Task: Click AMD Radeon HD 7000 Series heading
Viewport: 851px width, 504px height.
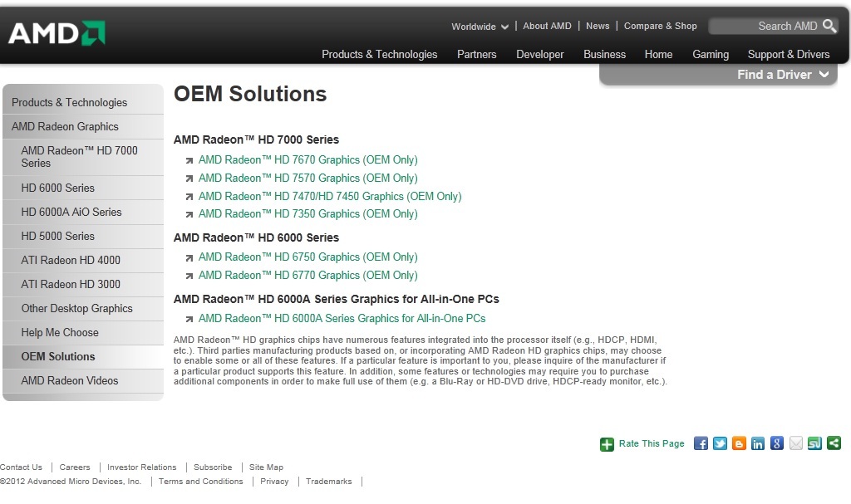Action: [x=256, y=140]
